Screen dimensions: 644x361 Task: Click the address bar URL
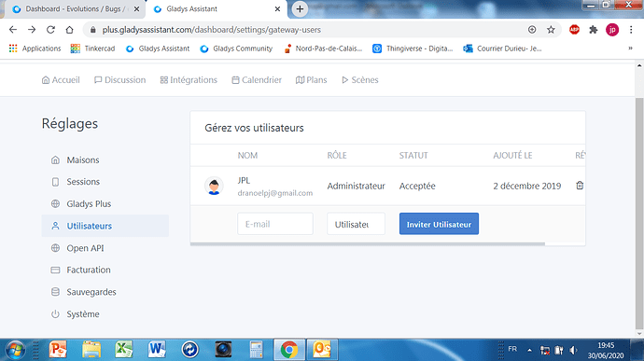pyautogui.click(x=212, y=30)
